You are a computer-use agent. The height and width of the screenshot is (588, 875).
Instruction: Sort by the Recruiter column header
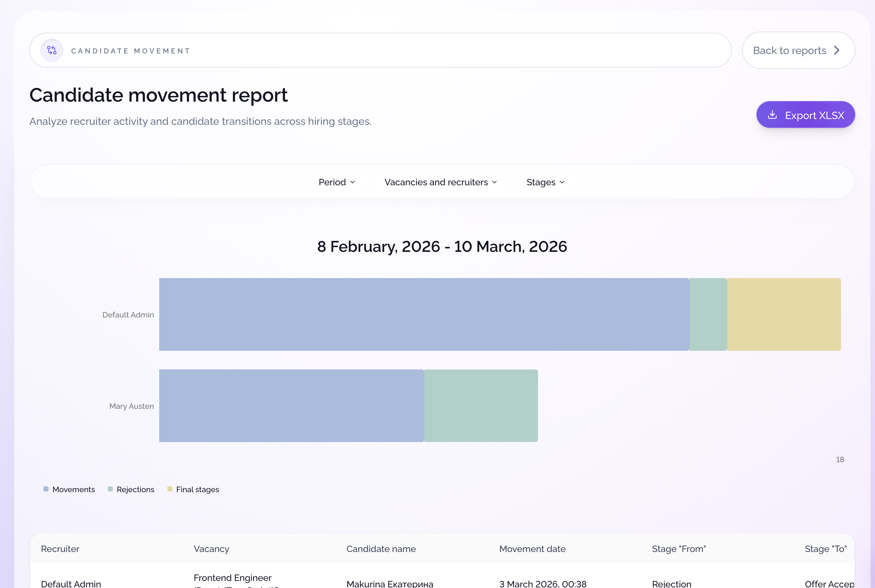[x=60, y=549]
